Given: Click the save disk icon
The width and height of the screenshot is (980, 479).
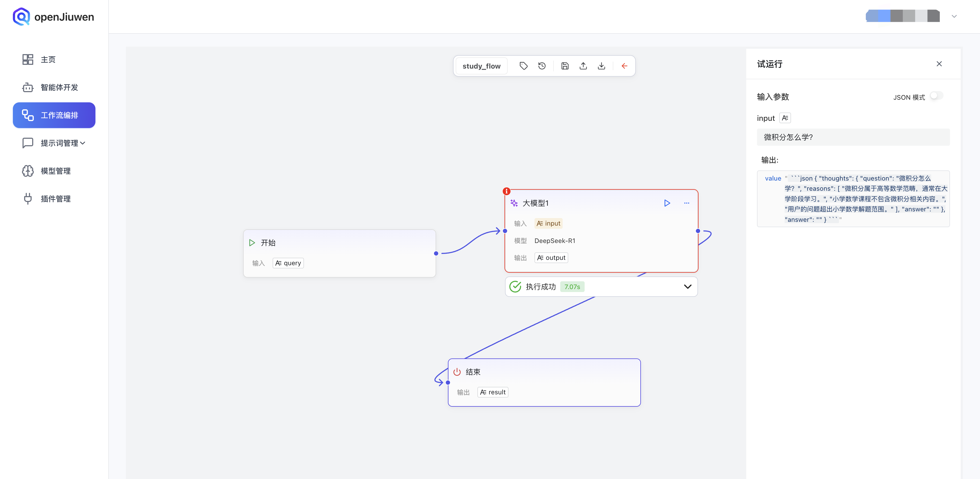Looking at the screenshot, I should [x=565, y=66].
